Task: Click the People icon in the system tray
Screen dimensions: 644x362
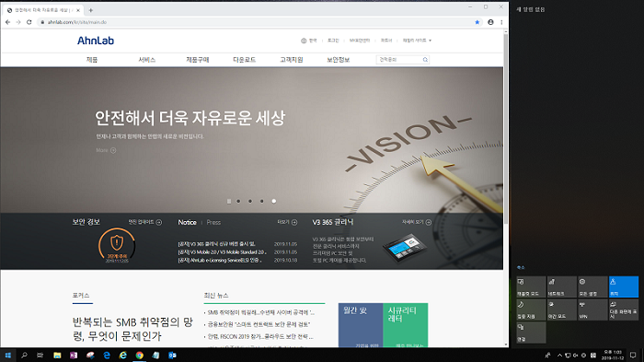Action: click(547, 355)
